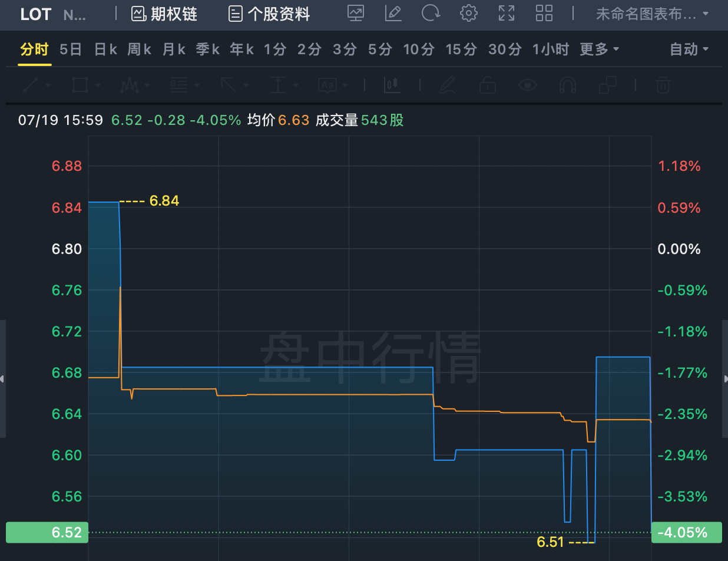
Task: Click the 6.51 low price label
Action: pos(551,542)
